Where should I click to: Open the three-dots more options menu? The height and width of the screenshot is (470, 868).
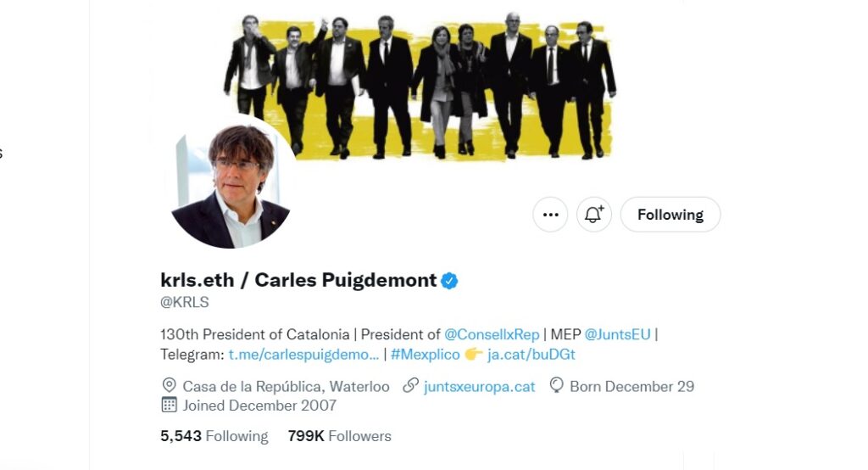550,215
